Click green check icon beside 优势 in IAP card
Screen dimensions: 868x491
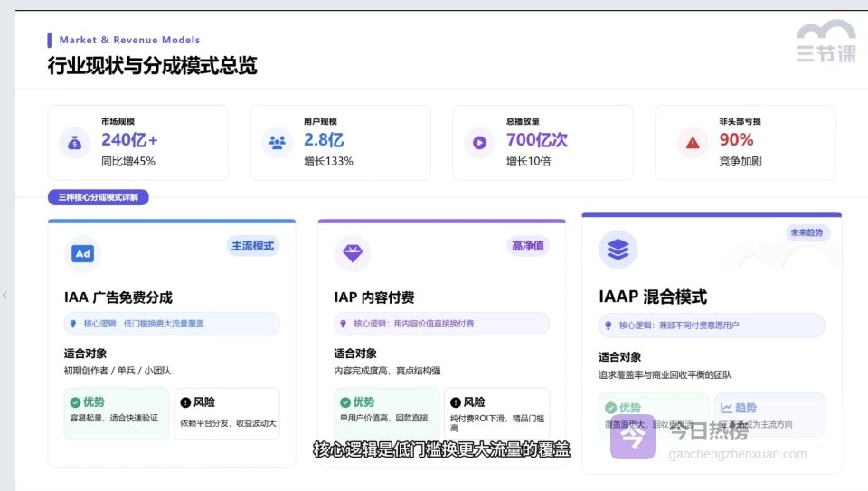coord(345,402)
